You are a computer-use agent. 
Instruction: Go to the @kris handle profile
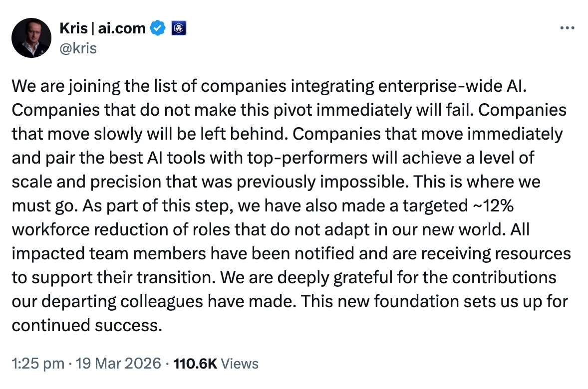pos(78,48)
